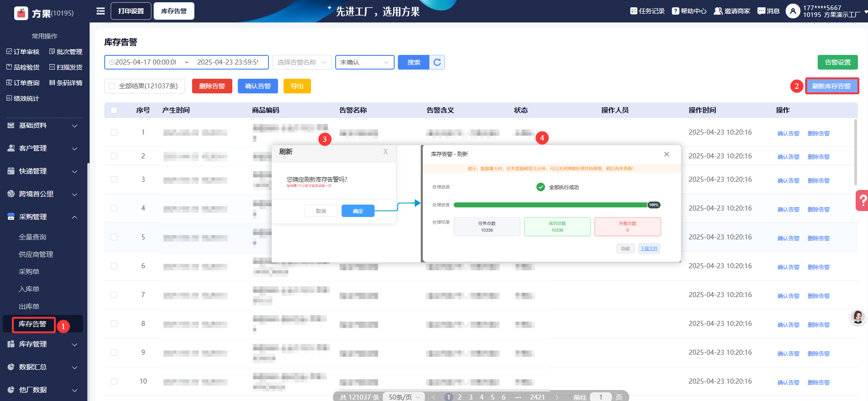Expand the inventory management sidebar menu
Image resolution: width=868 pixels, height=401 pixels.
click(x=43, y=344)
